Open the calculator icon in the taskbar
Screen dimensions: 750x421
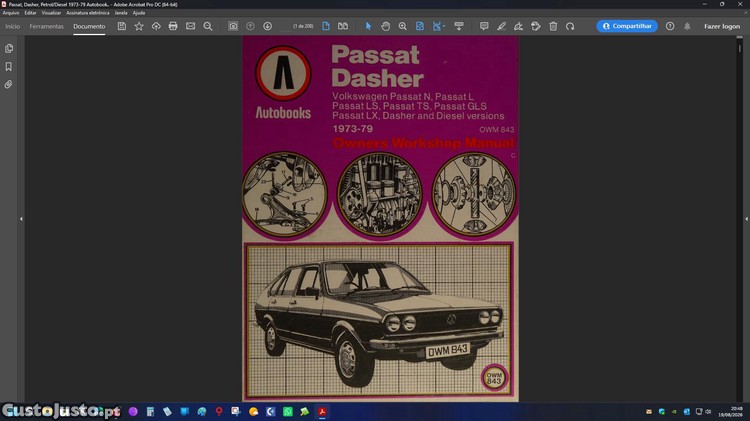tap(150, 411)
